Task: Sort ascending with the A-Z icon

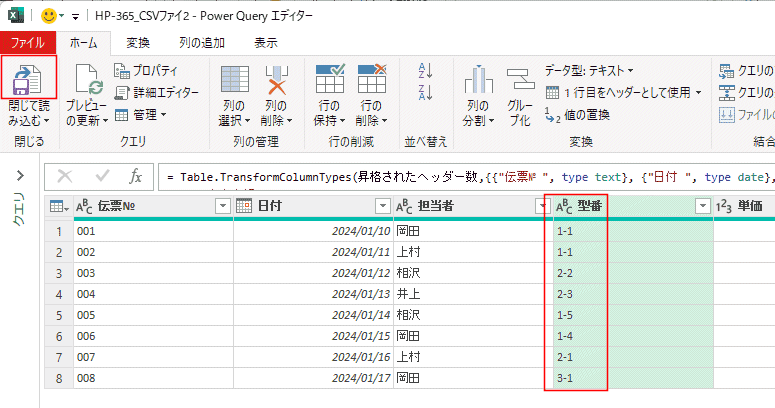Action: pos(425,70)
